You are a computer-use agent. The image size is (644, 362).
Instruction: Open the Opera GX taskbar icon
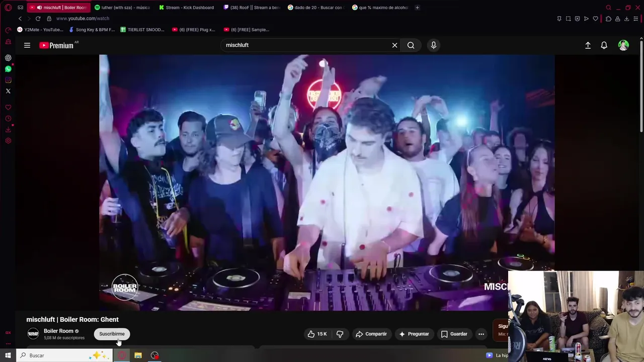(x=122, y=355)
